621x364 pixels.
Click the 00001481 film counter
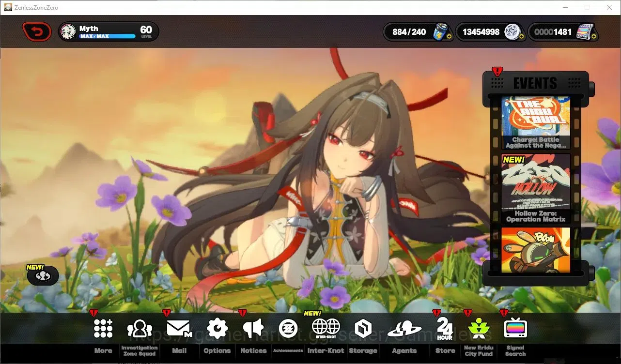(553, 32)
